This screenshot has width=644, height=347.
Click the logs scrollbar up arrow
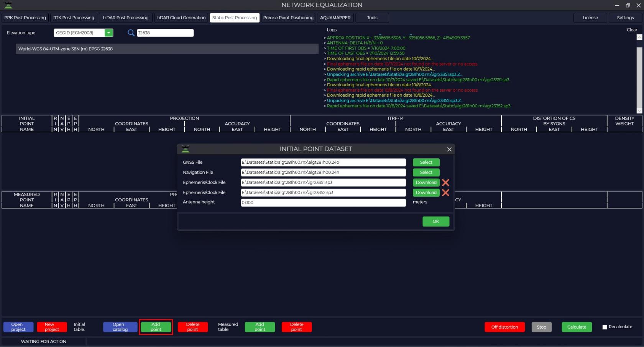coord(639,37)
